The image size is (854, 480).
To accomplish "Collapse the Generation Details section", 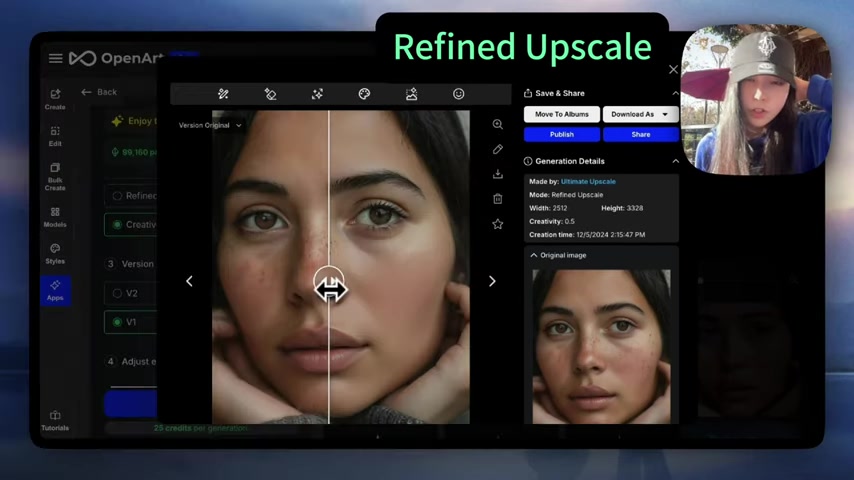I will pos(675,161).
